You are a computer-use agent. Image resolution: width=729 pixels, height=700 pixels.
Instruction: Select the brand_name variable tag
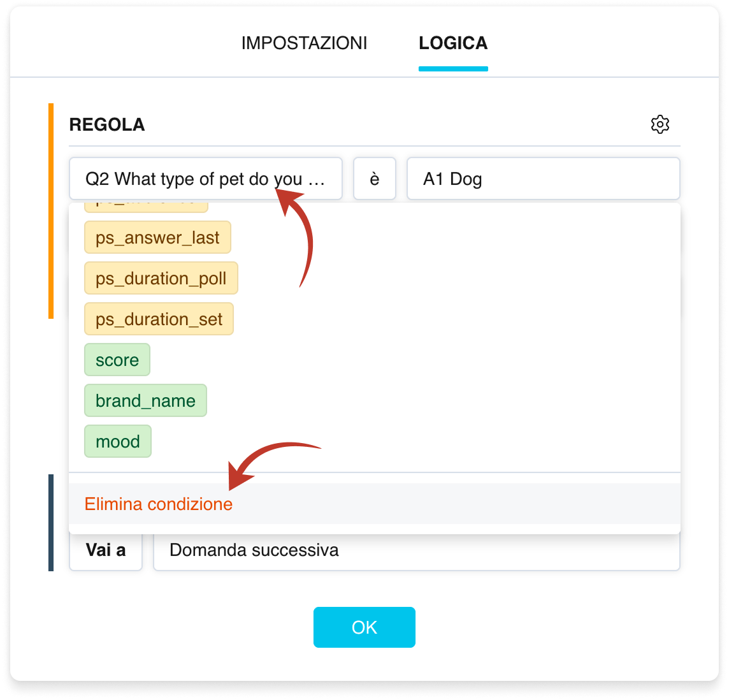coord(145,400)
